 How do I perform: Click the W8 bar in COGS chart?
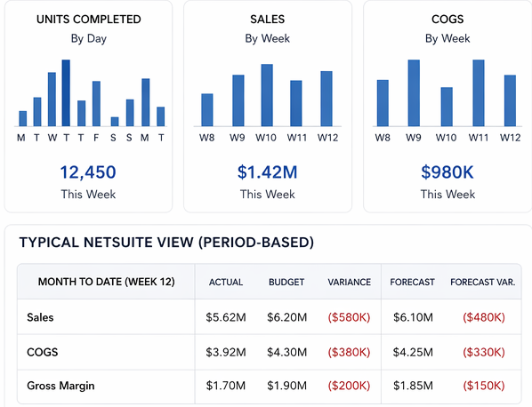pyautogui.click(x=383, y=103)
